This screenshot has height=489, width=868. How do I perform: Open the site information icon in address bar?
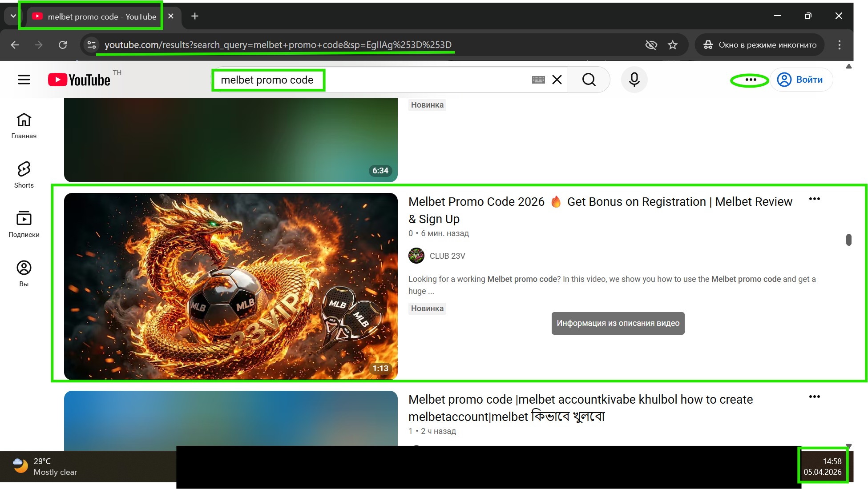click(92, 45)
